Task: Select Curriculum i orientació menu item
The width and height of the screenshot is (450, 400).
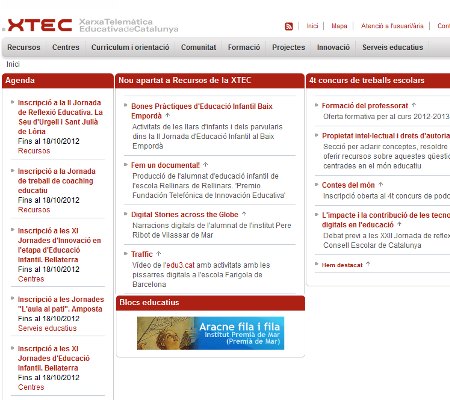Action: tap(130, 47)
